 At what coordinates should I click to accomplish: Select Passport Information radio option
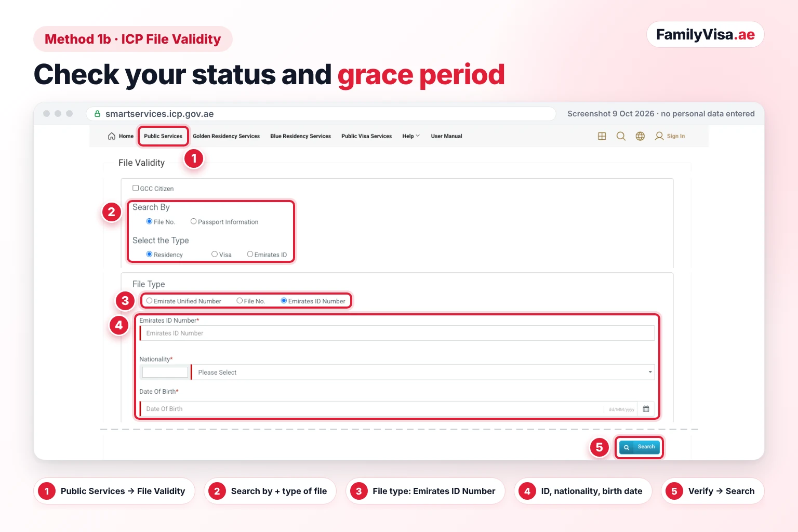click(x=193, y=221)
